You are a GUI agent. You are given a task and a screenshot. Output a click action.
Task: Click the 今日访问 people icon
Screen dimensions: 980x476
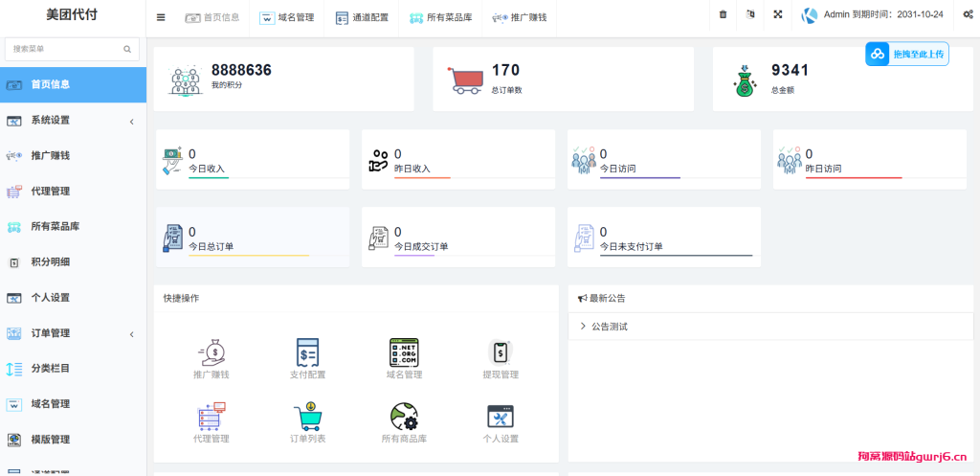coord(584,161)
